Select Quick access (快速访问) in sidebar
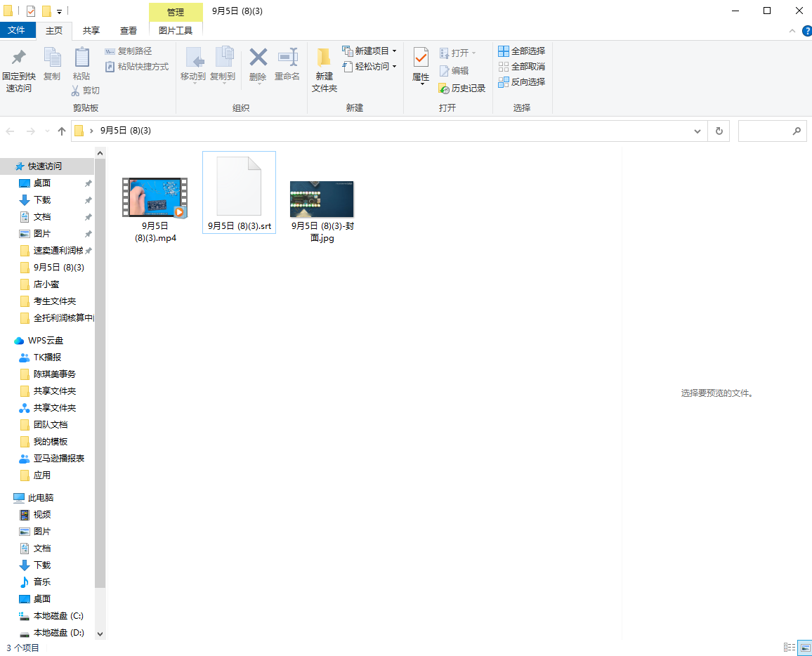 click(44, 166)
